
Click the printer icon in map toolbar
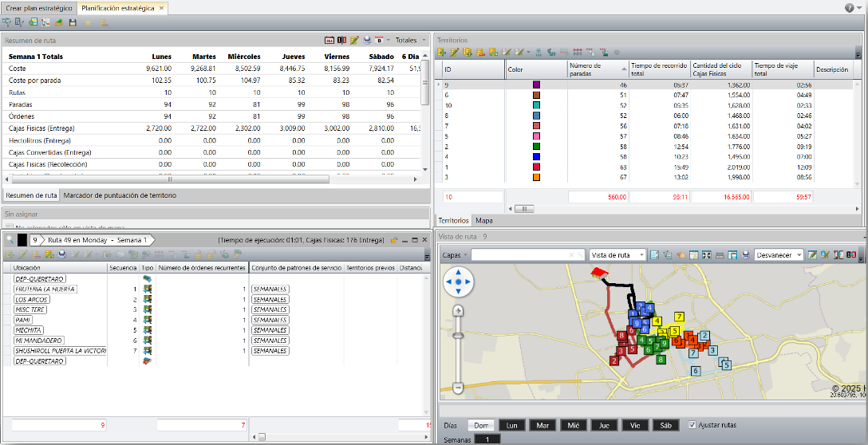tap(746, 255)
